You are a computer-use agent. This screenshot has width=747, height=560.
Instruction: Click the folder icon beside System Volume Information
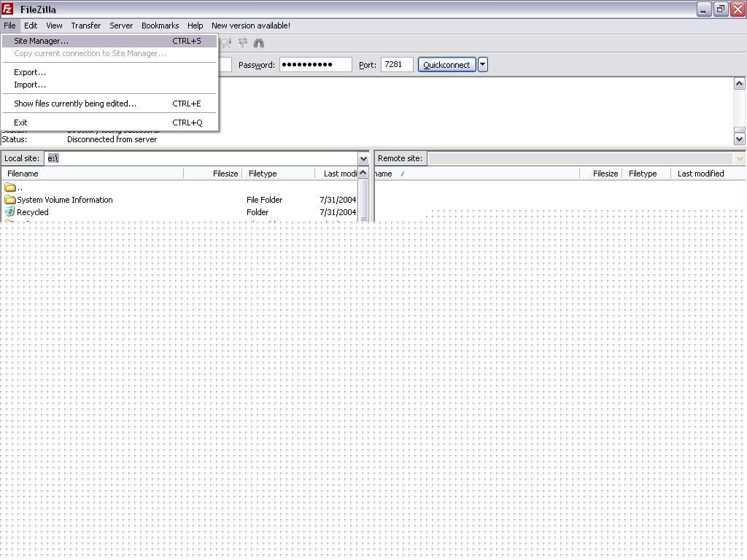[9, 200]
